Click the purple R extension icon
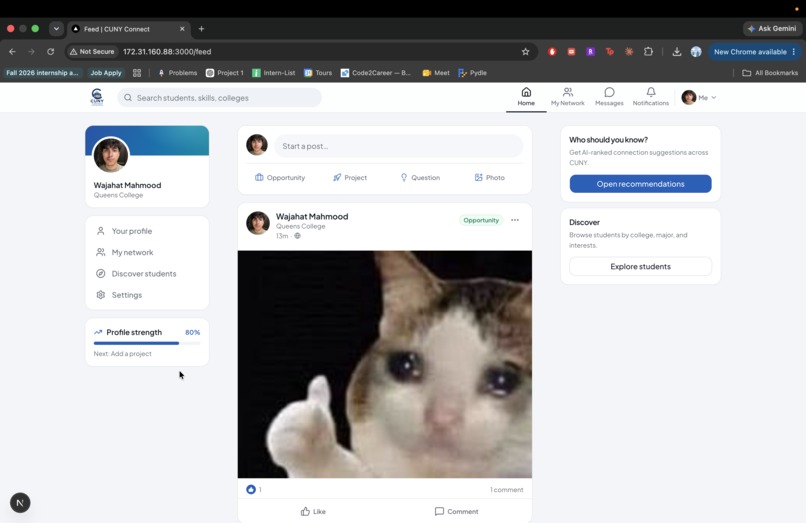The height and width of the screenshot is (523, 806). [590, 51]
